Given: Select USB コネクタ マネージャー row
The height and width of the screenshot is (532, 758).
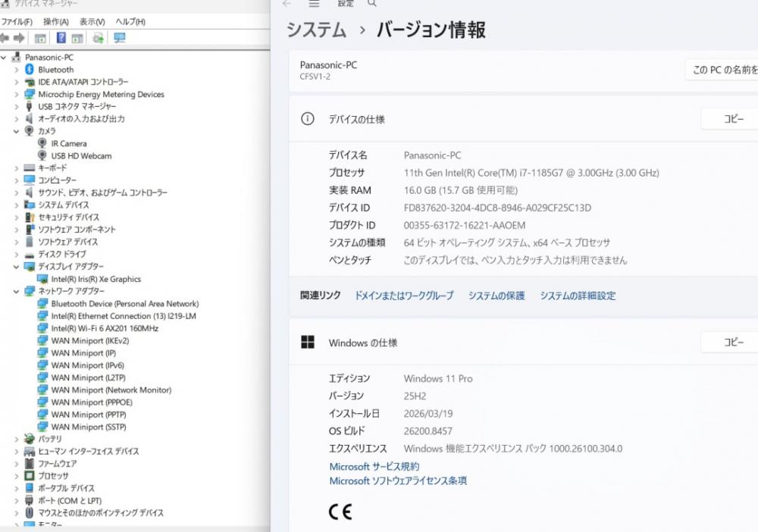Looking at the screenshot, I should [77, 106].
